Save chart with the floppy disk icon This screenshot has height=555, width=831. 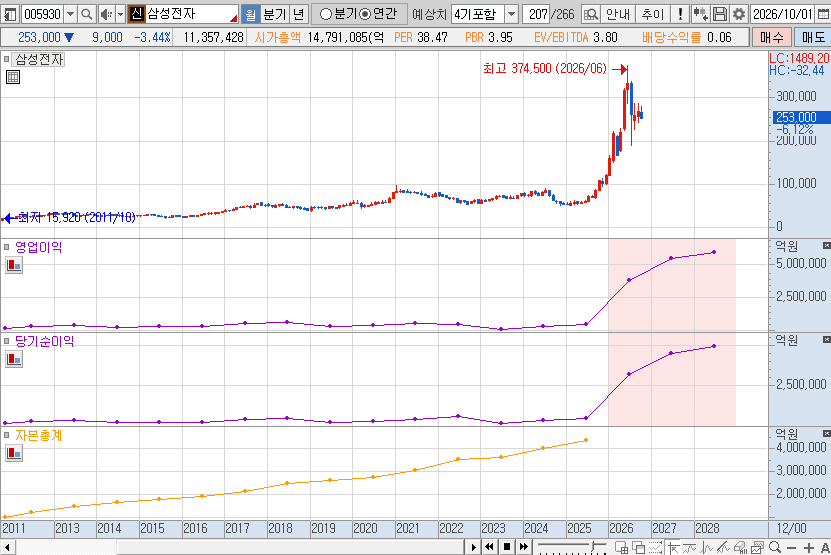coord(720,14)
